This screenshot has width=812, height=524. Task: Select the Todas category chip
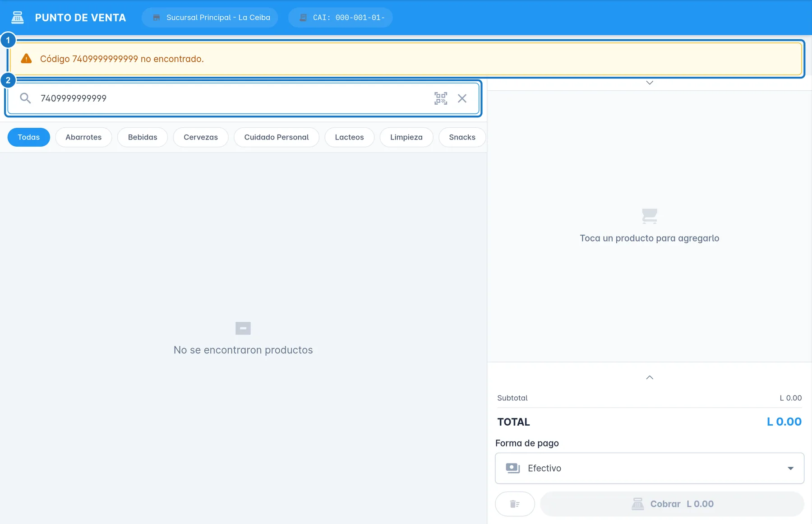29,137
